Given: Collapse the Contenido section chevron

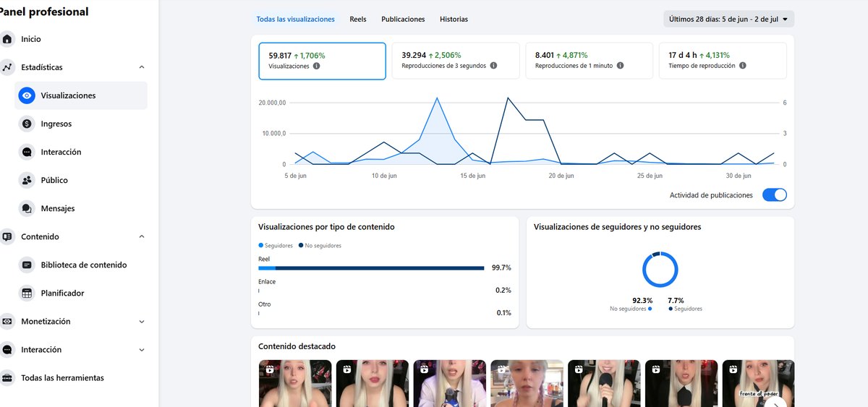Looking at the screenshot, I should [x=142, y=236].
